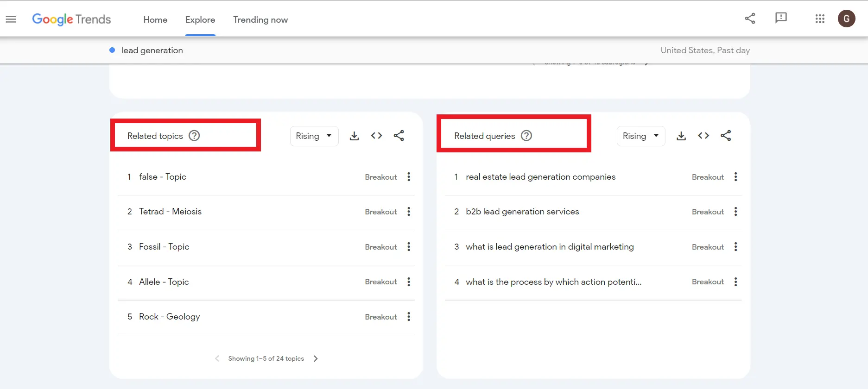Go to the Home tab
Screen dimensions: 868x389
pyautogui.click(x=155, y=20)
